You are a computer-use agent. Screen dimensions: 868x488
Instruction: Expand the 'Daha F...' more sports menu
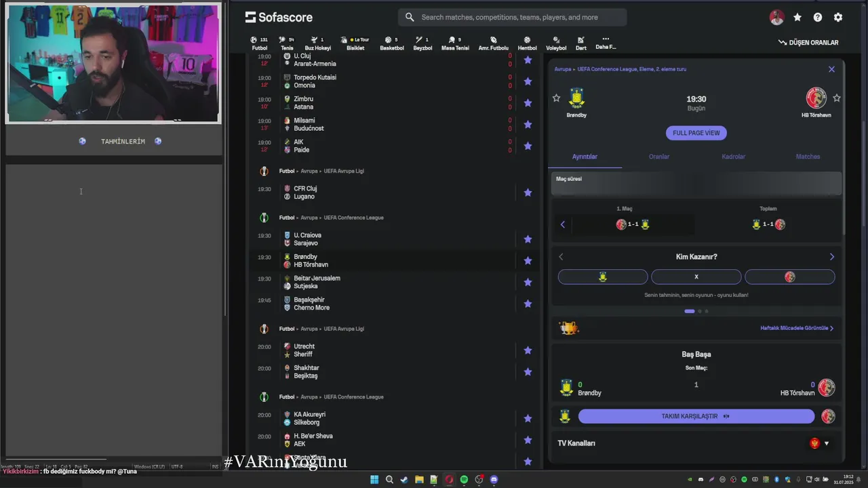[x=606, y=43]
